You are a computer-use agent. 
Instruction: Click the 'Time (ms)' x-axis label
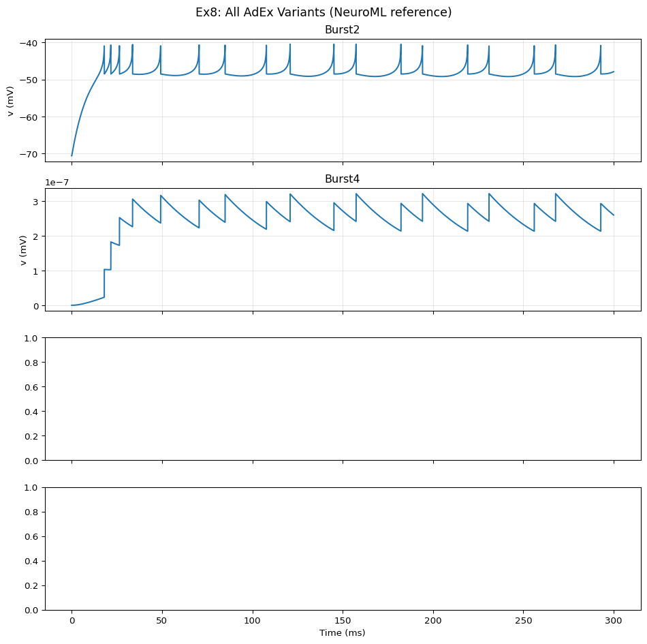[x=343, y=633]
